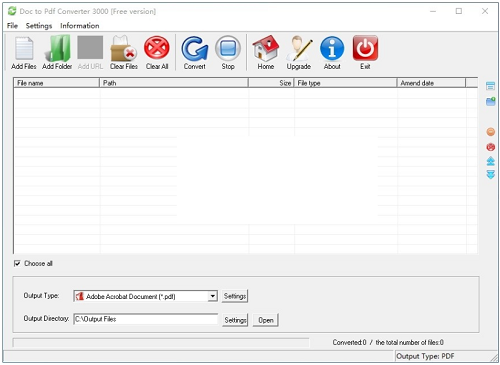The image size is (500, 365).
Task: Move item up with blue up-arrow icon
Action: click(490, 161)
